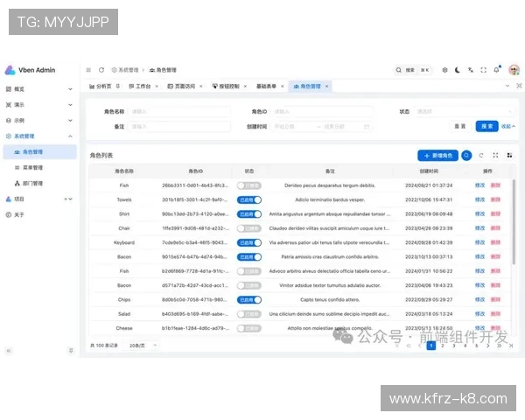The height and width of the screenshot is (420, 525).
Task: Switch to the 按钮控制 tab
Action: pos(226,86)
